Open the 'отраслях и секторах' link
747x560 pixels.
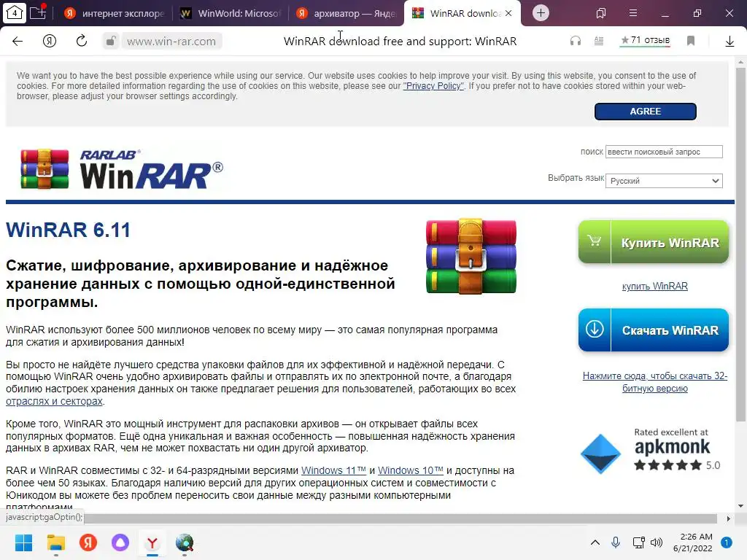[54, 401]
